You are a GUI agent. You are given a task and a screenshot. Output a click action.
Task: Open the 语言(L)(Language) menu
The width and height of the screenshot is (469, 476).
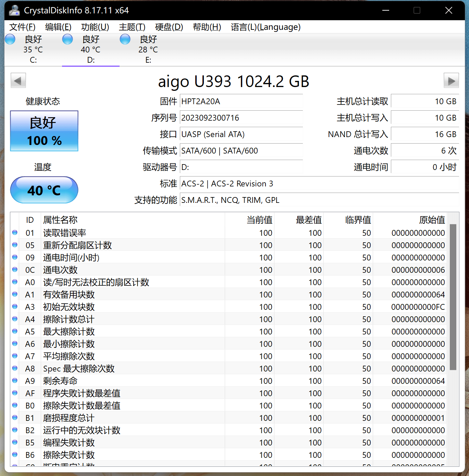(266, 27)
